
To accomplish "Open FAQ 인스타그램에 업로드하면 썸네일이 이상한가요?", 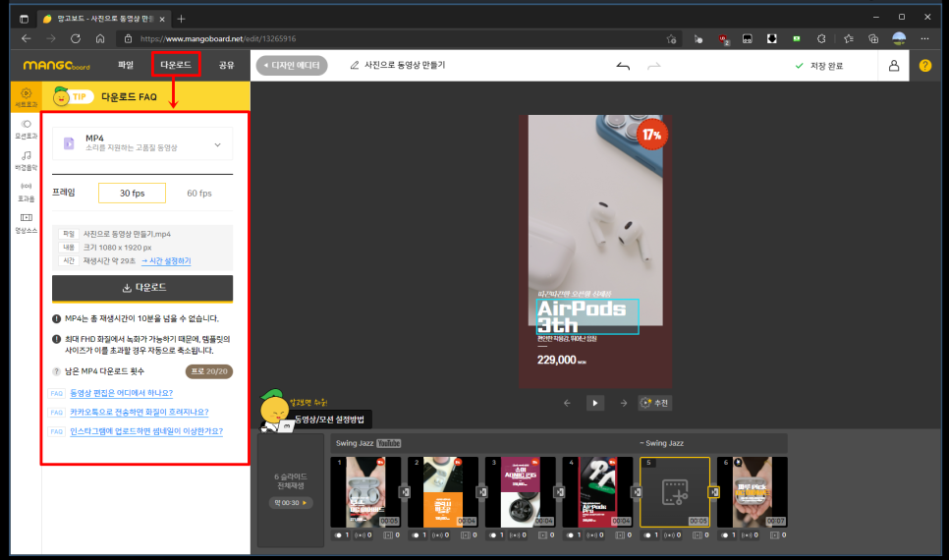I will tap(146, 431).
